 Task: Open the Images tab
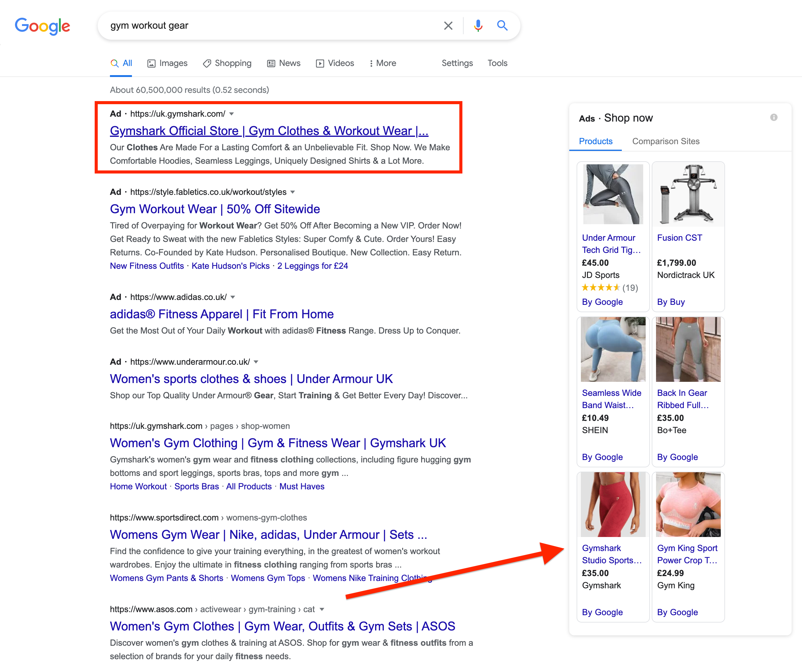coord(167,64)
